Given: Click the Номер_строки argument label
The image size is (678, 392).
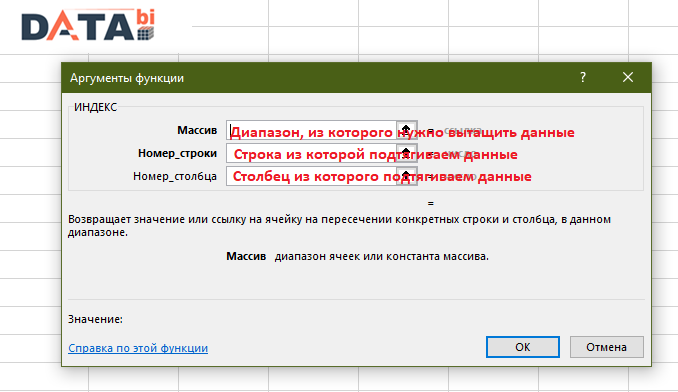Looking at the screenshot, I should click(x=177, y=153).
